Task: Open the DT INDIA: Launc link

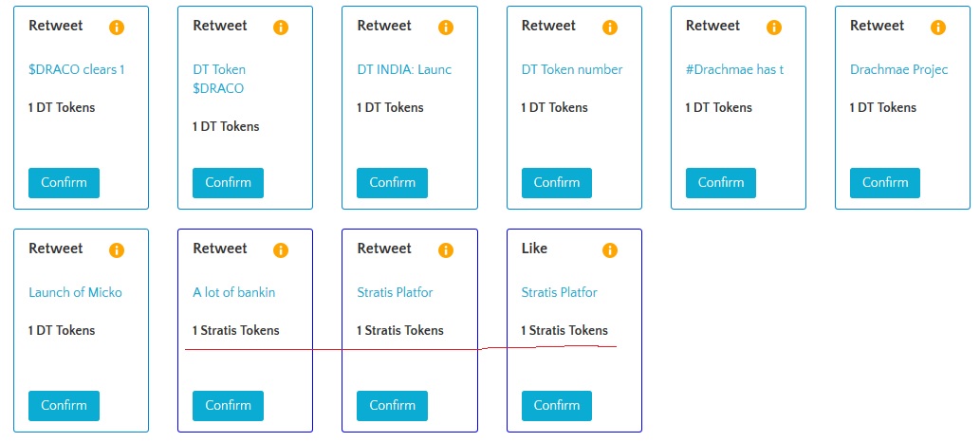Action: coord(404,69)
